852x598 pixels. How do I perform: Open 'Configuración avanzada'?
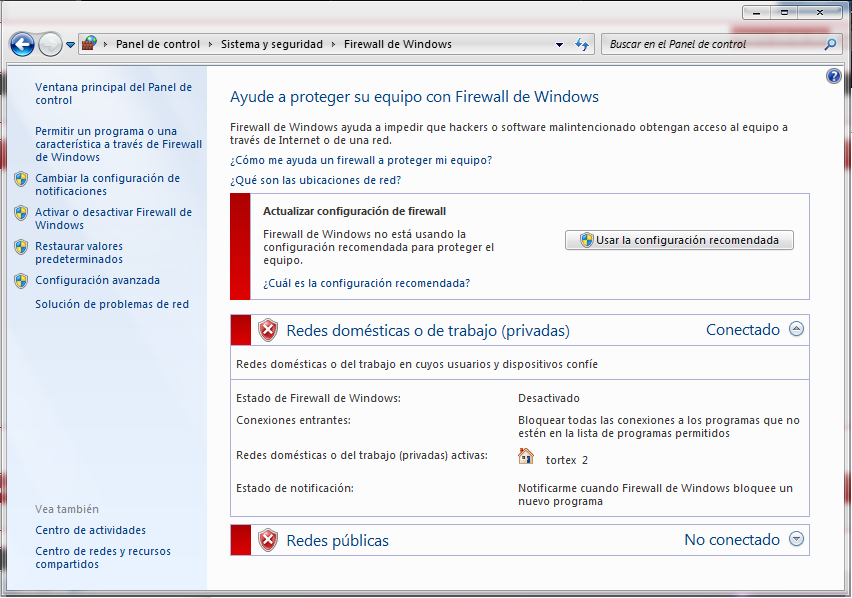[98, 280]
